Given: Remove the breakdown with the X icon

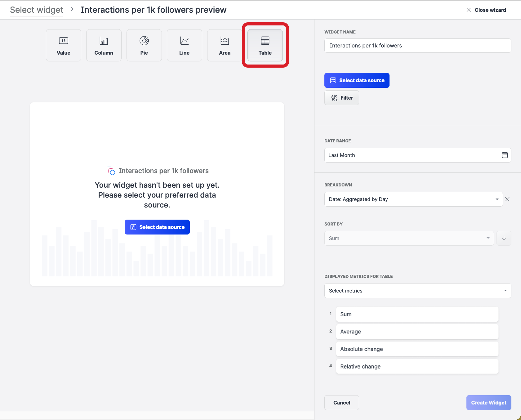Looking at the screenshot, I should [507, 199].
